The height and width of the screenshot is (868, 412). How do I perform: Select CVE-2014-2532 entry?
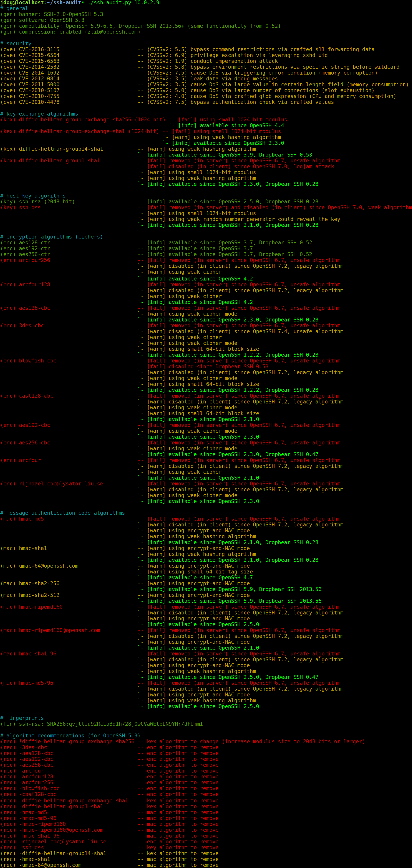point(200,67)
